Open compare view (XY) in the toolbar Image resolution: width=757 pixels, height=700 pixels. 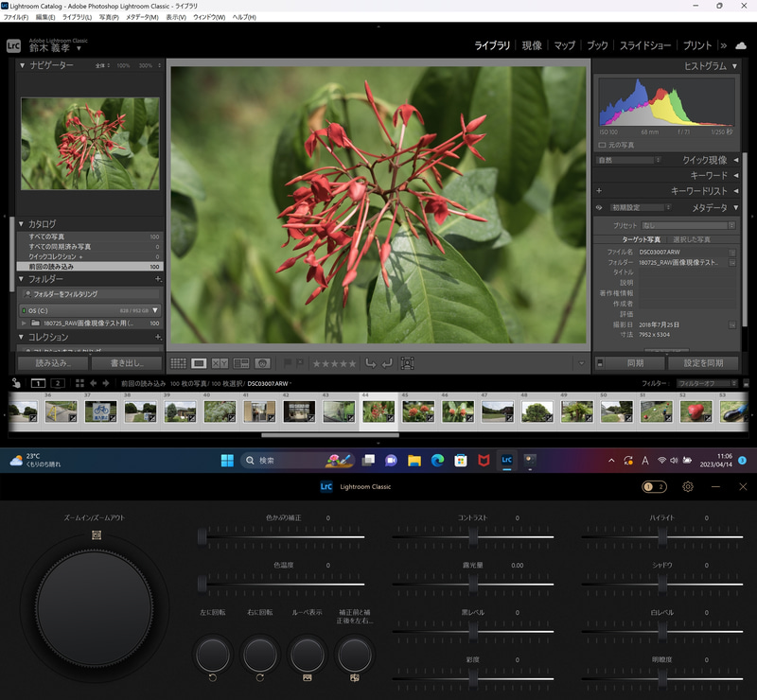220,363
